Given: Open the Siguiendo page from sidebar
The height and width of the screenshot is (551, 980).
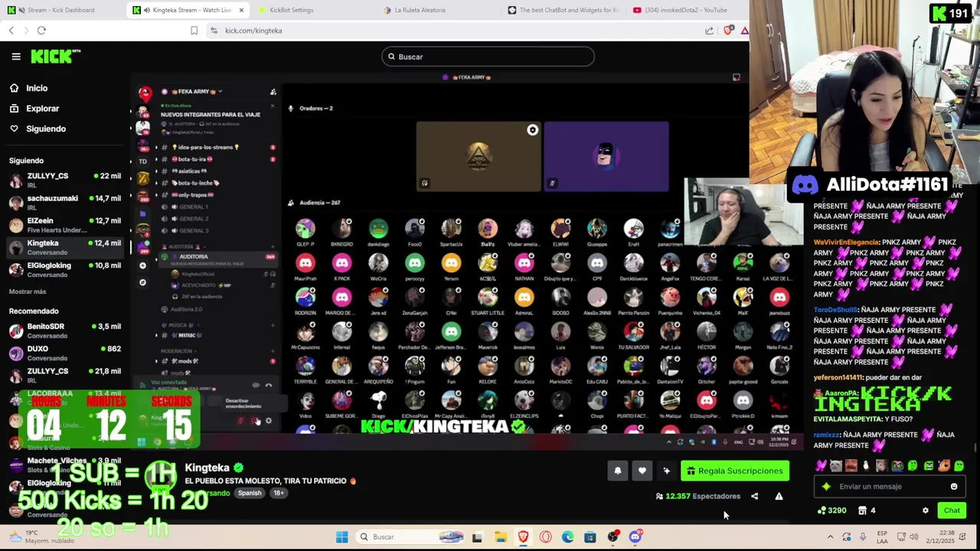Looking at the screenshot, I should click(x=38, y=129).
